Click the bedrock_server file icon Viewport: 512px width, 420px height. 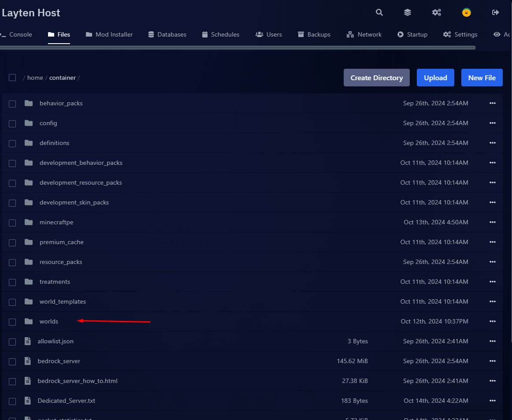[28, 361]
